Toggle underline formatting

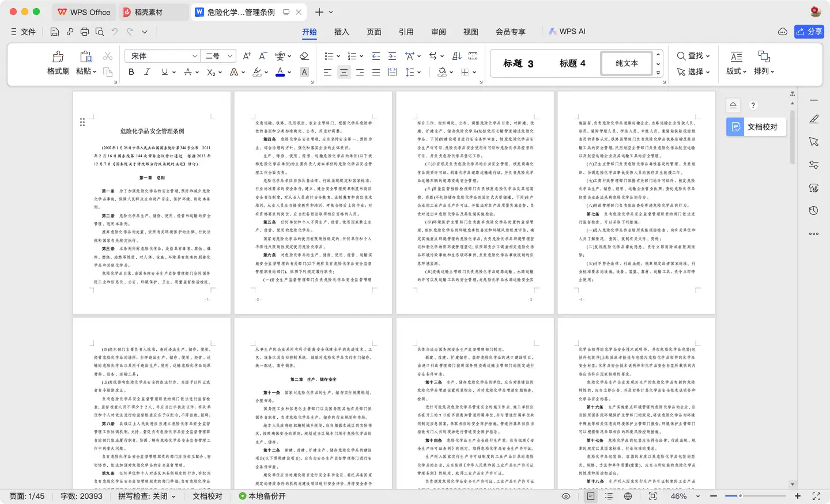coord(165,72)
